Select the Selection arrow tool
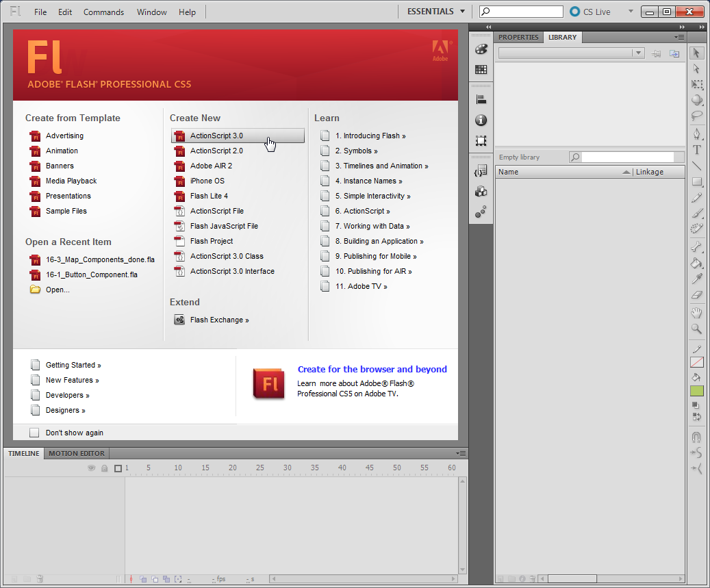The width and height of the screenshot is (710, 588). (696, 53)
